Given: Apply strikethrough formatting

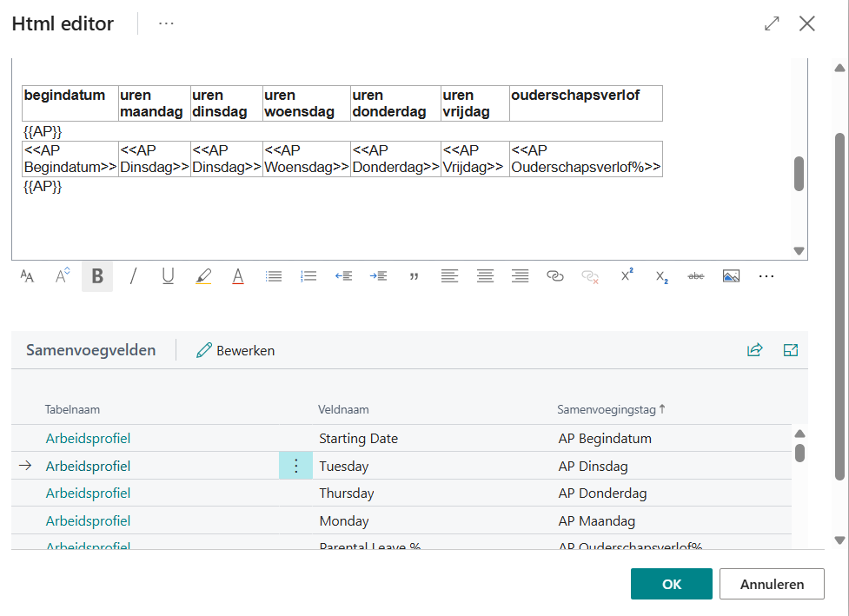Looking at the screenshot, I should [x=696, y=276].
